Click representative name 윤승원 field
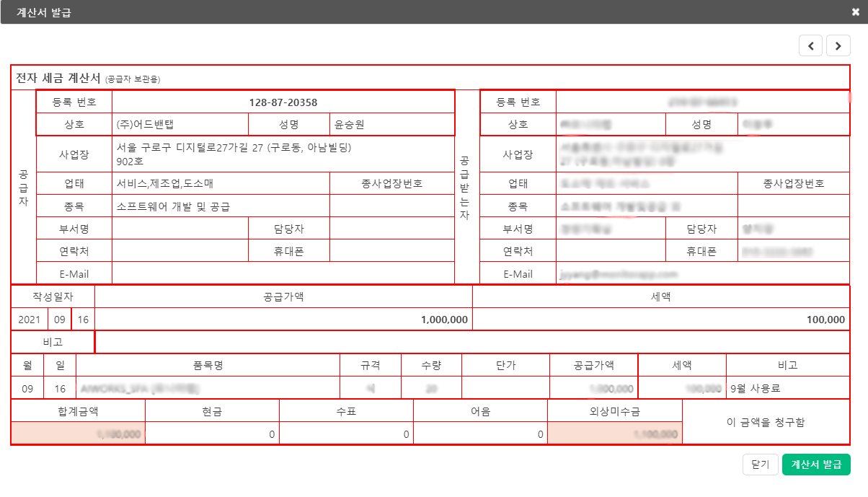The image size is (868, 497). 391,124
